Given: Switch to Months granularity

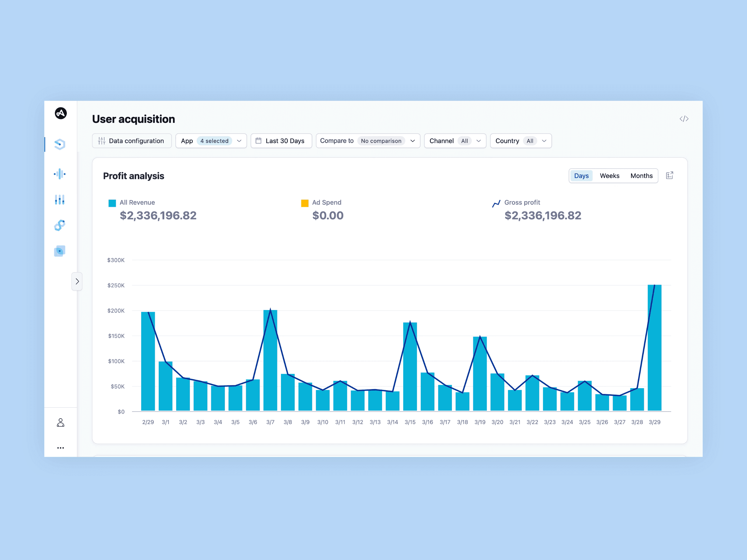Looking at the screenshot, I should [x=641, y=176].
